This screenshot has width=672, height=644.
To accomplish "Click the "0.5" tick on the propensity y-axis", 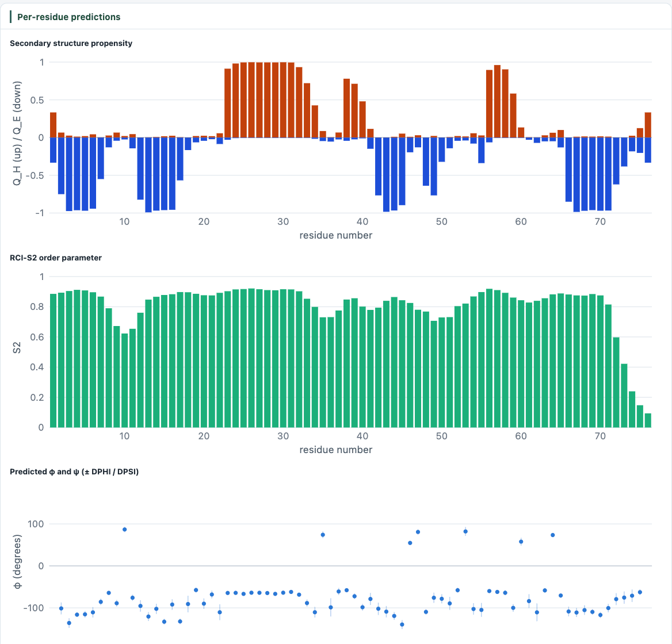I will point(37,100).
